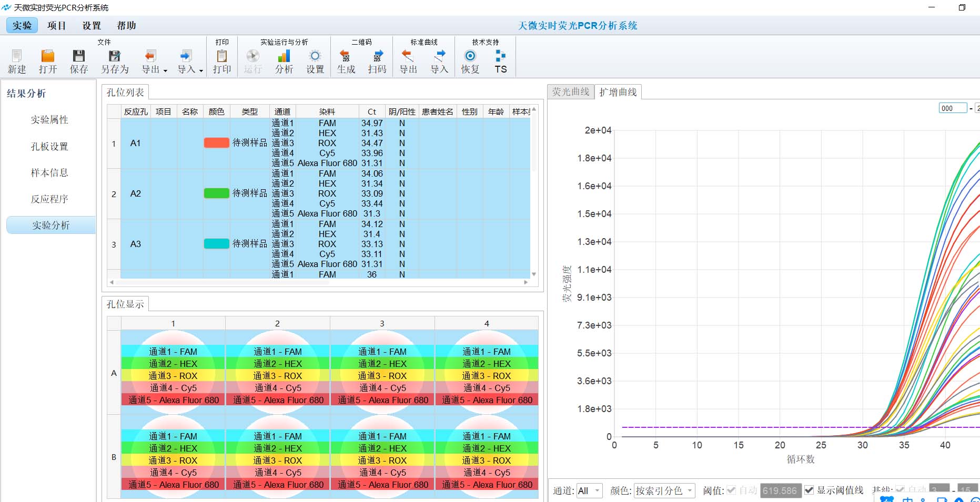Switch to the 荧光曲线 tab
Screen dimensions: 980x502
571,92
